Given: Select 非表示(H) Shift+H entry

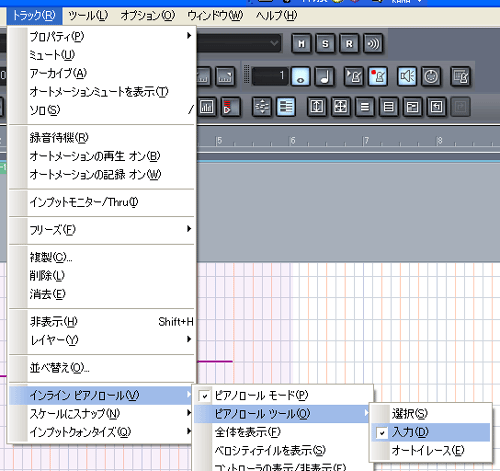Looking at the screenshot, I should tap(102, 321).
